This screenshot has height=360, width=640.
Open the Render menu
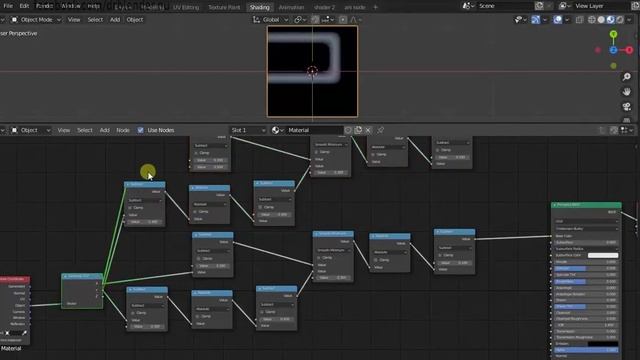pos(44,6)
